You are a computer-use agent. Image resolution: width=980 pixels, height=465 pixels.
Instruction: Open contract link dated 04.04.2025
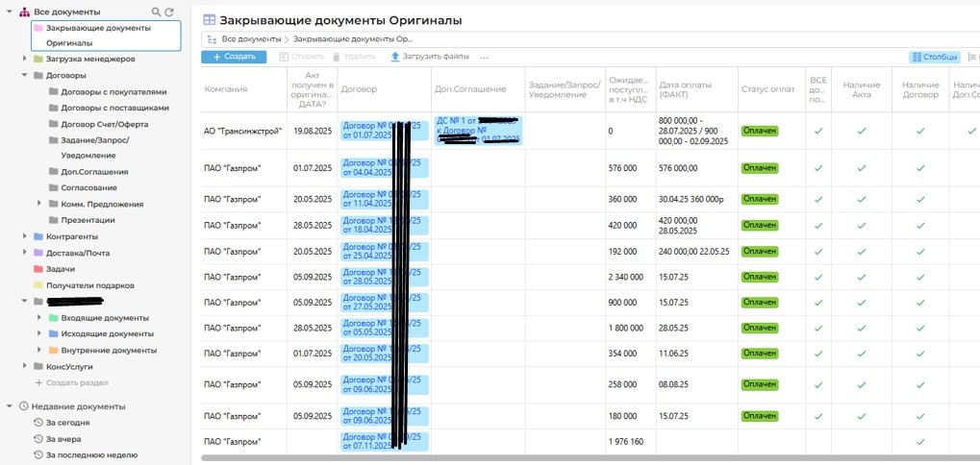coord(384,167)
